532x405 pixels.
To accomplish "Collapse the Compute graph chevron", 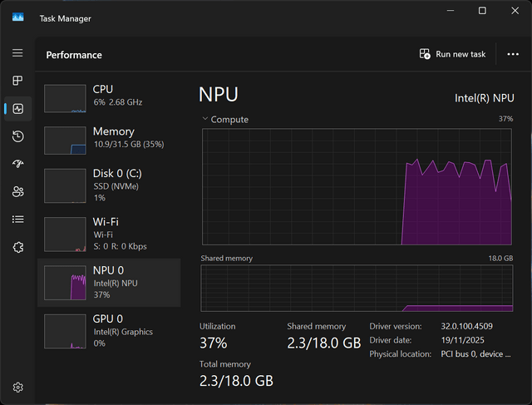I will pos(204,119).
